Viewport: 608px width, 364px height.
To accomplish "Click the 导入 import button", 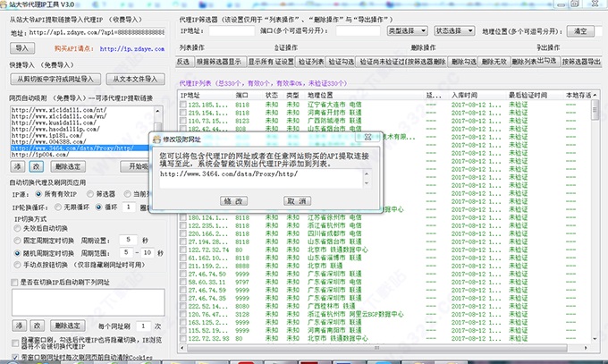I will 22,47.
